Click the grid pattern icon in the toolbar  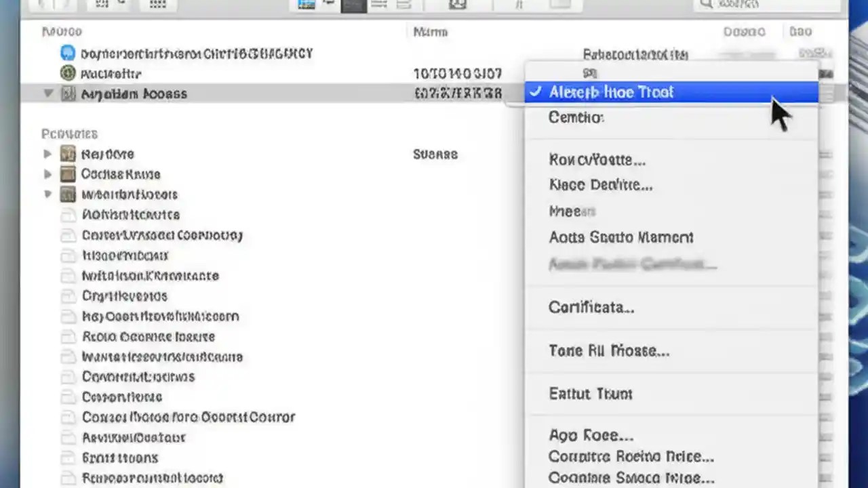[x=157, y=5]
